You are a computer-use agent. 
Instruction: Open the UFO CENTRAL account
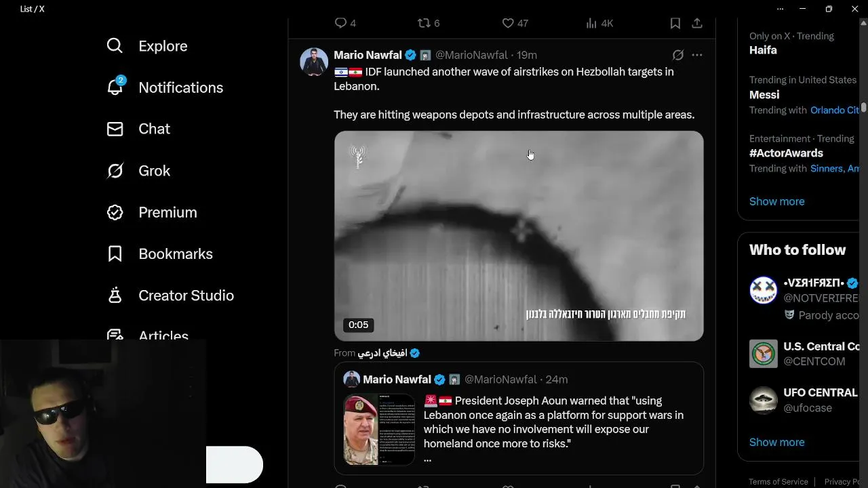click(x=820, y=392)
